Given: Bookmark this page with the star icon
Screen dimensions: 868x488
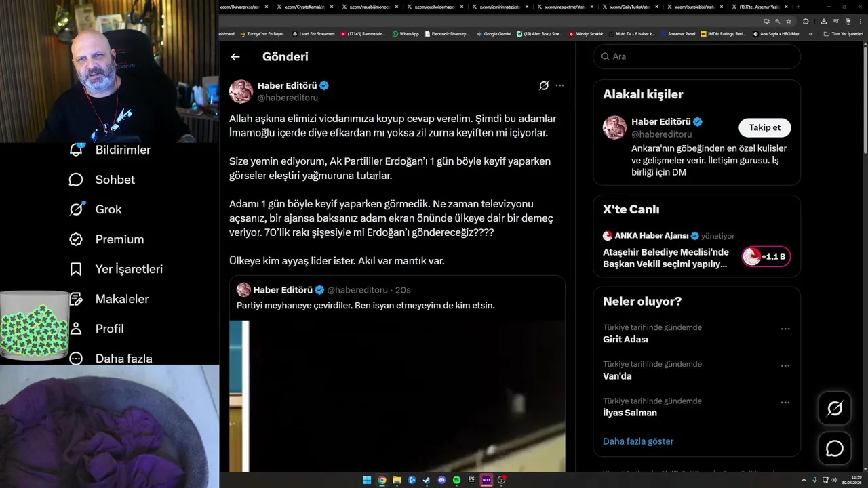Looking at the screenshot, I should (789, 22).
